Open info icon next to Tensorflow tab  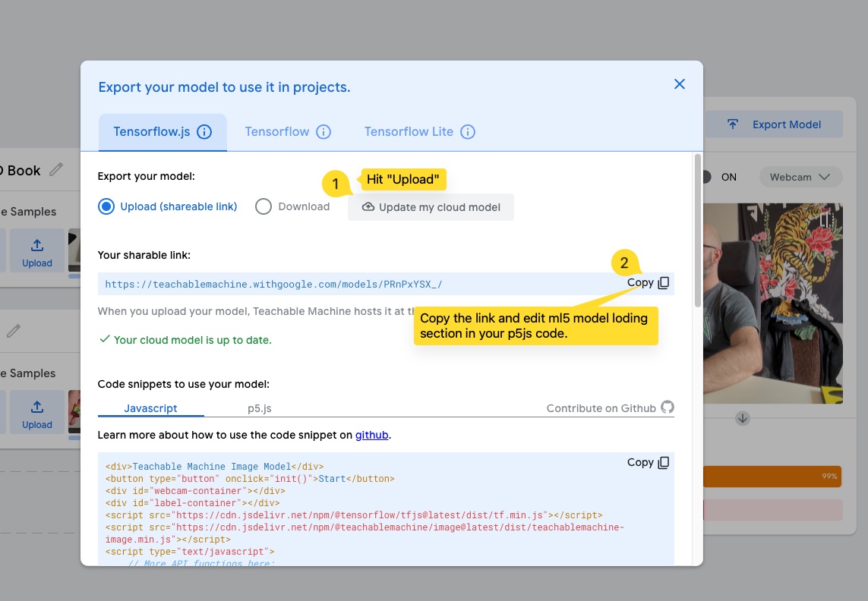pos(324,132)
